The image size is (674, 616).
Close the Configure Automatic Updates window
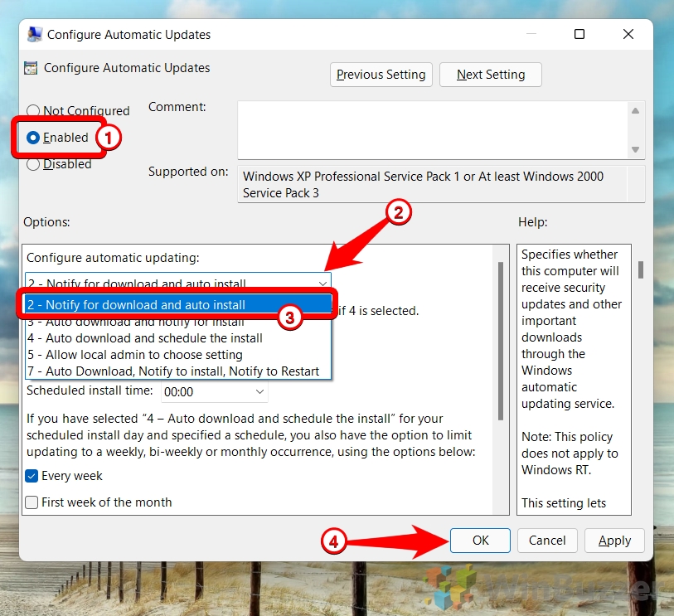click(x=628, y=34)
